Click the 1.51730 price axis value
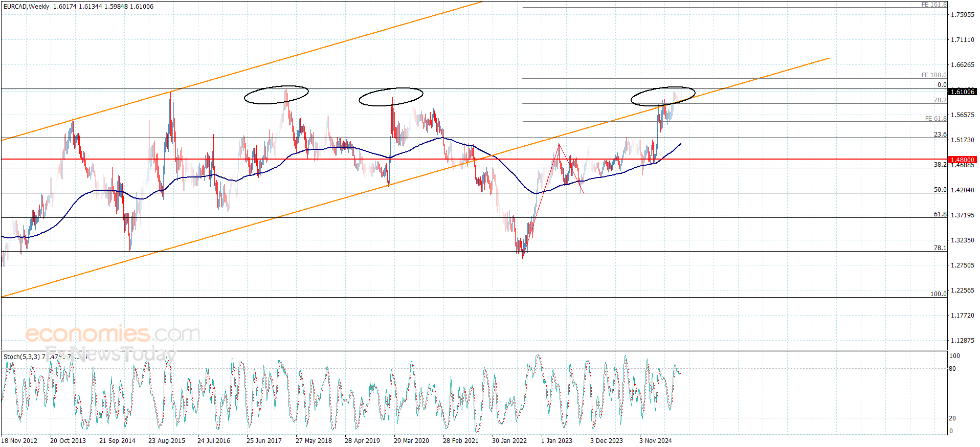 tap(962, 140)
